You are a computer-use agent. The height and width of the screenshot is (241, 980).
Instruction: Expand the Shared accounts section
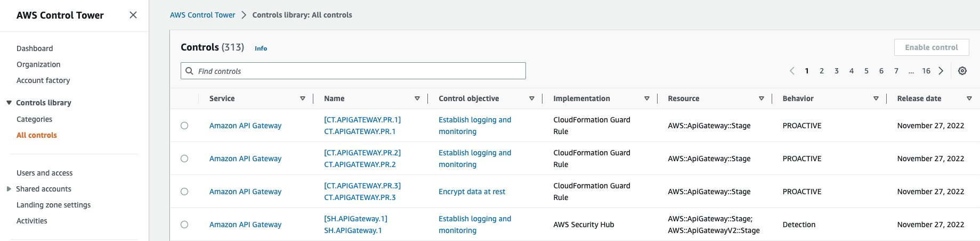click(9, 189)
